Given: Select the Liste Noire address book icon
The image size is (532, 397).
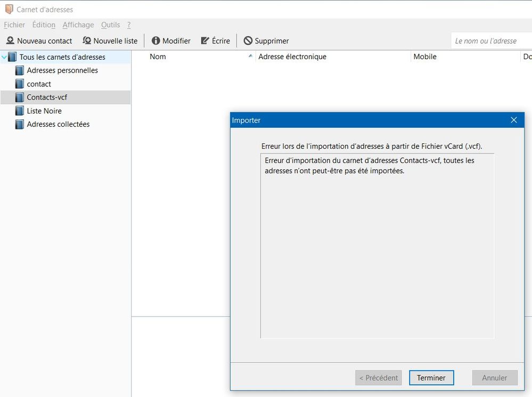Looking at the screenshot, I should 20,111.
